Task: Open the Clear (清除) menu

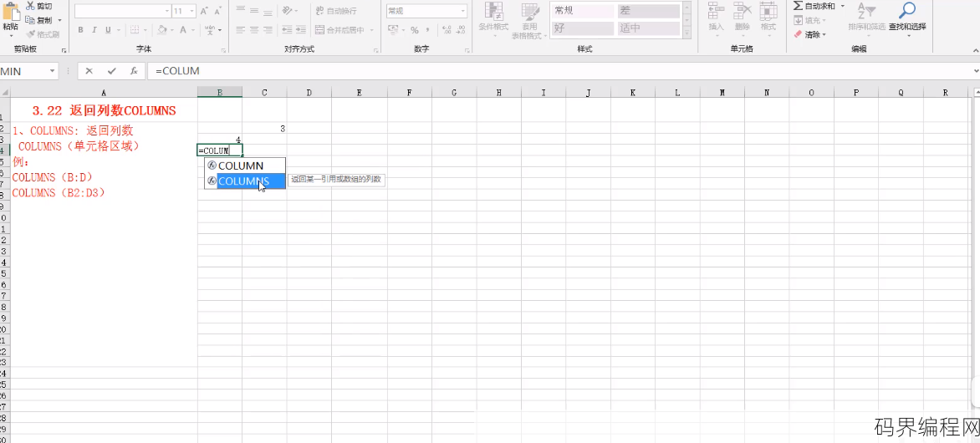Action: [x=810, y=35]
